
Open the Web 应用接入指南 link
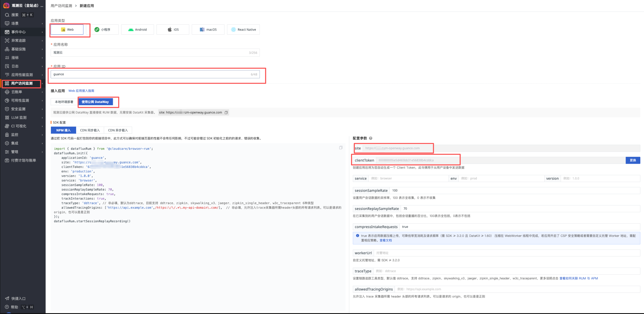(x=81, y=91)
